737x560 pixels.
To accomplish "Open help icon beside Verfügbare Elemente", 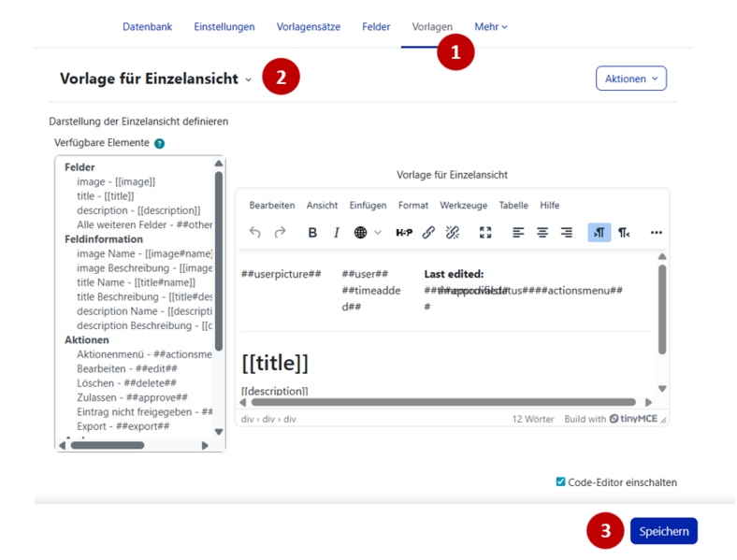I will pos(159,144).
